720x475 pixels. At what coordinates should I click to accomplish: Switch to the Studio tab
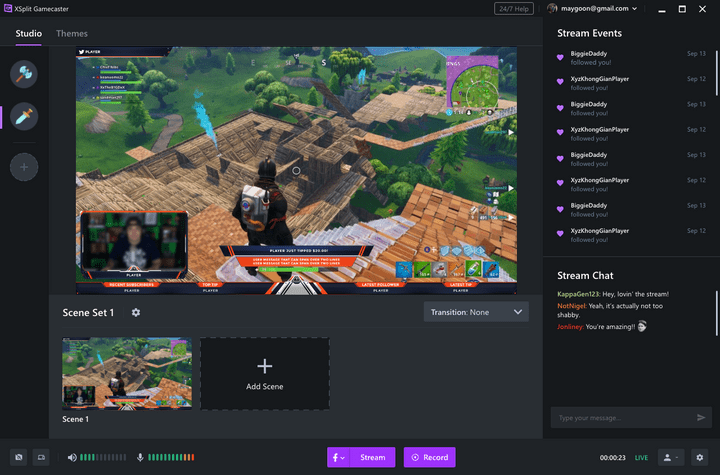[x=28, y=34]
